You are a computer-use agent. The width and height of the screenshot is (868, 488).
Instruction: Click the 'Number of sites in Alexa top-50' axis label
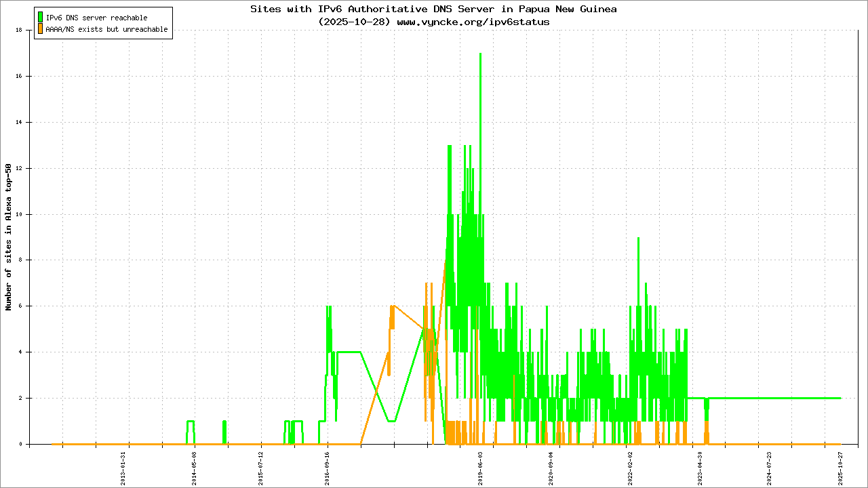click(x=9, y=237)
